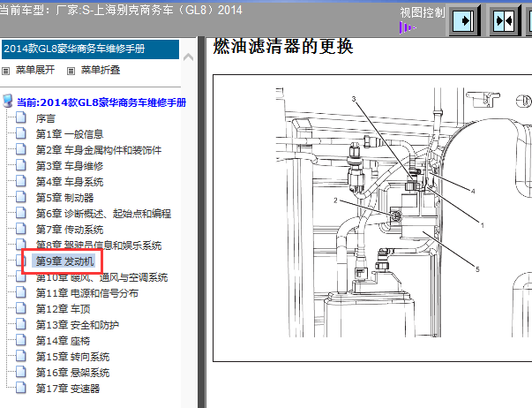Click the page icon beside 第15章 转向系统
Viewport: 532px width, 408px height.
coord(21,357)
